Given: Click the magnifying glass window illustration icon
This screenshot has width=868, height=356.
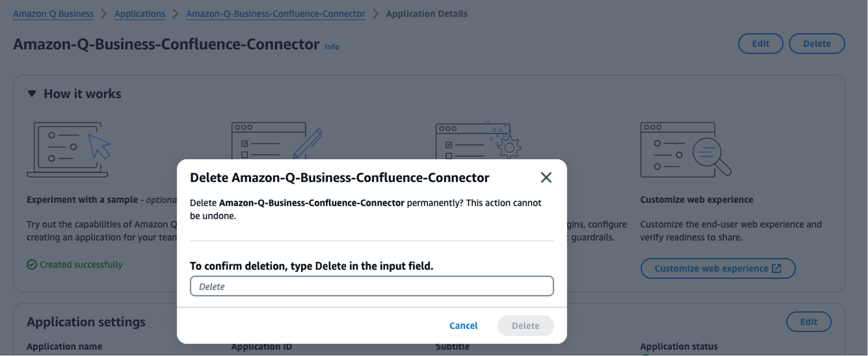Looking at the screenshot, I should [685, 149].
